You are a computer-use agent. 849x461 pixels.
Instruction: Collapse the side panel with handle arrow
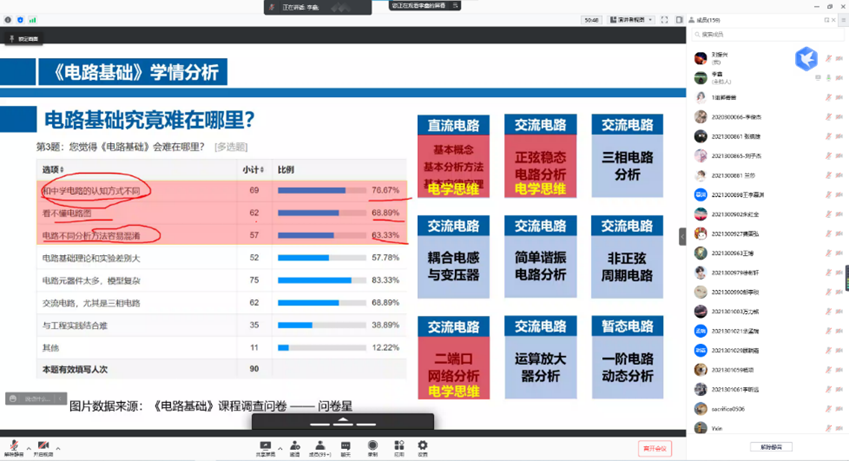click(x=682, y=237)
